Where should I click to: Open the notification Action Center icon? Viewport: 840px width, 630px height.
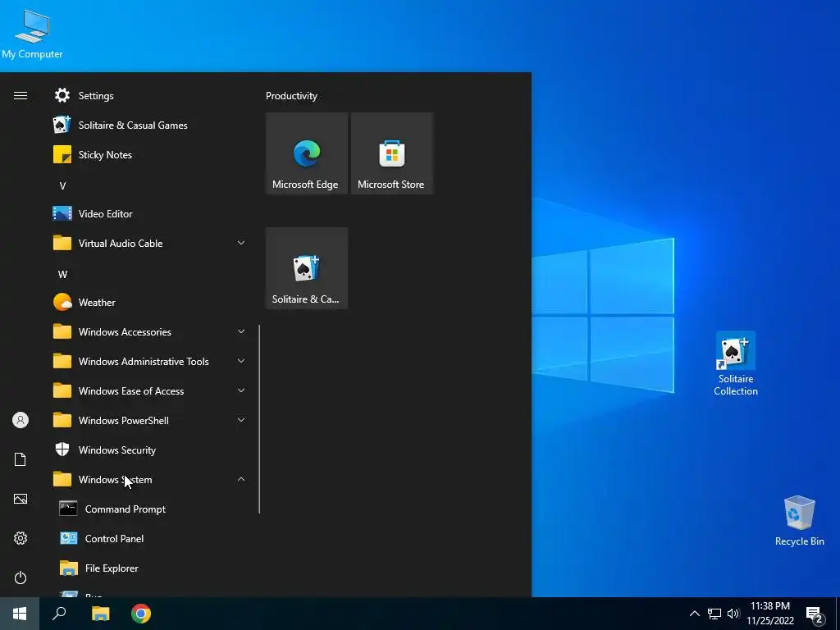(x=815, y=614)
